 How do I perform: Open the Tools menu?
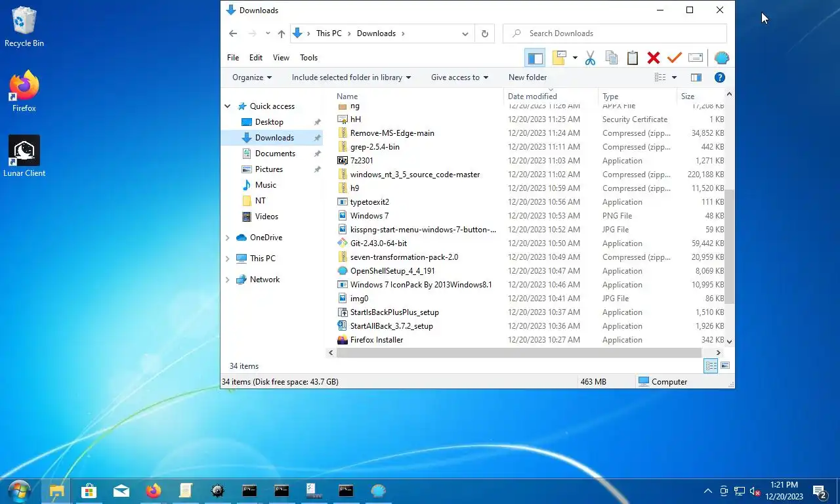click(x=308, y=58)
